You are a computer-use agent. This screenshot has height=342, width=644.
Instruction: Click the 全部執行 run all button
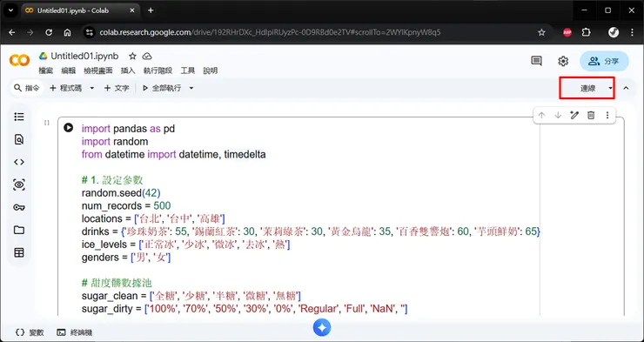coord(162,88)
